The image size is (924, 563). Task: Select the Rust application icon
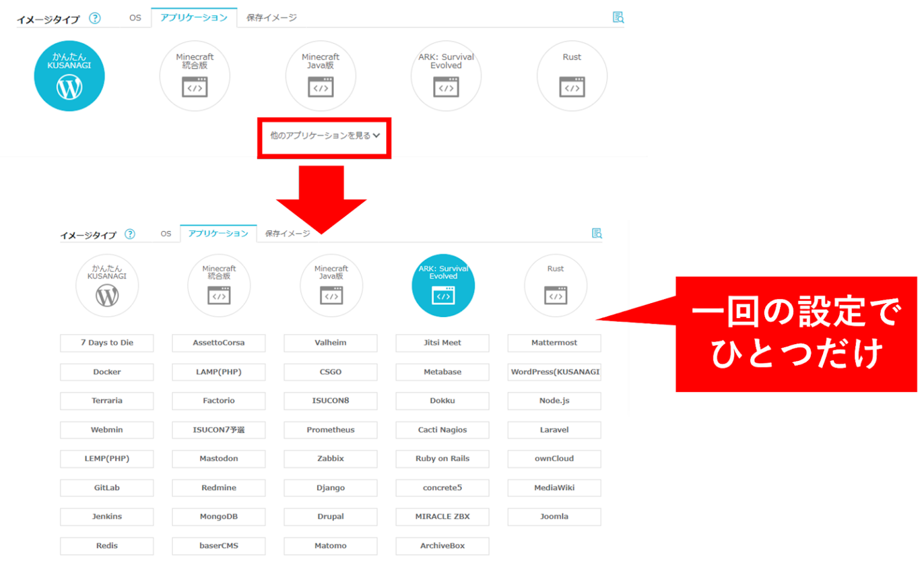pyautogui.click(x=571, y=76)
